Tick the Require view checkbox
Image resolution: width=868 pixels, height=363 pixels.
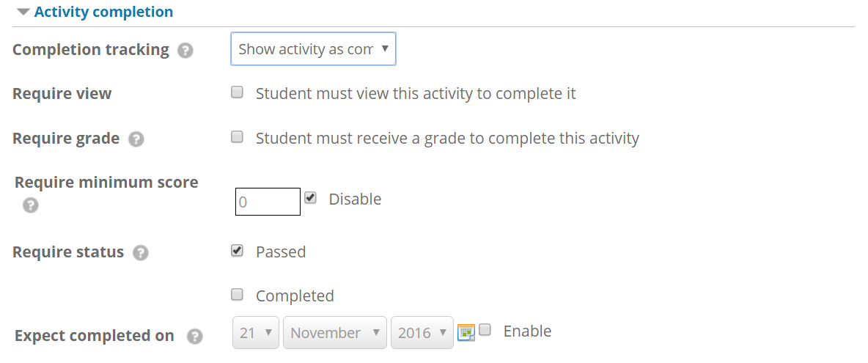pyautogui.click(x=237, y=92)
